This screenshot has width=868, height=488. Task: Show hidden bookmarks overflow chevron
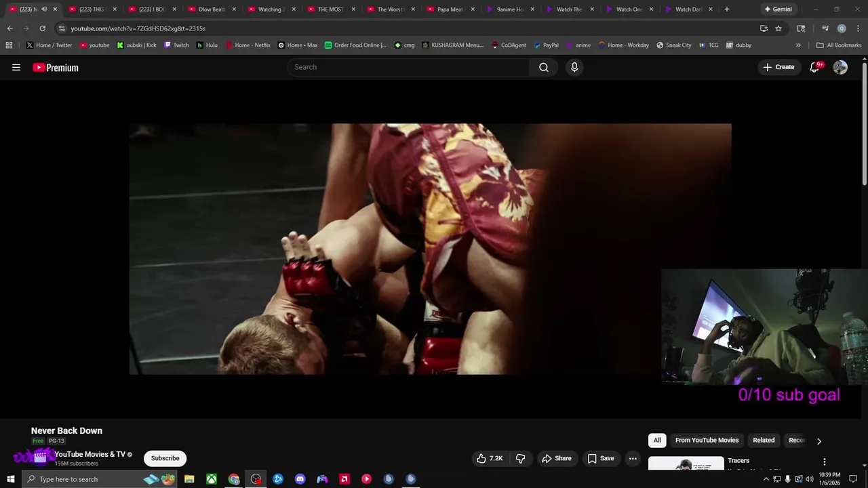click(x=798, y=45)
